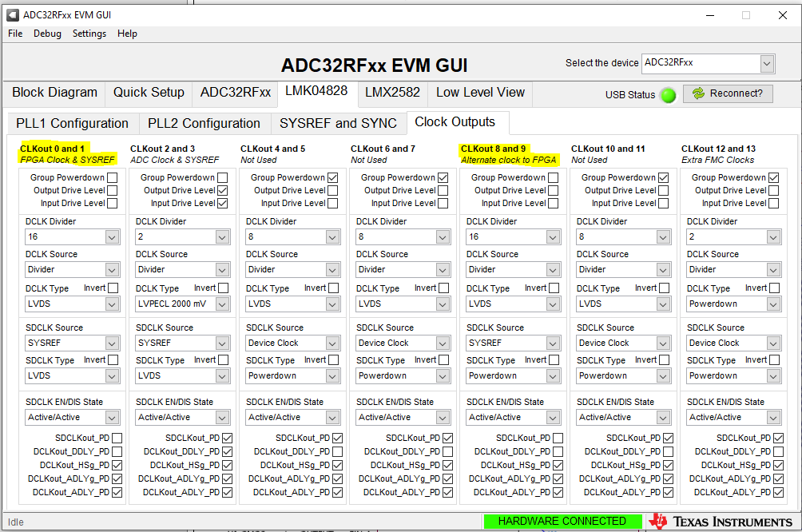Open DCLK Type LVPECL 2000 mV dropdown
This screenshot has width=802, height=532.
coord(183,304)
